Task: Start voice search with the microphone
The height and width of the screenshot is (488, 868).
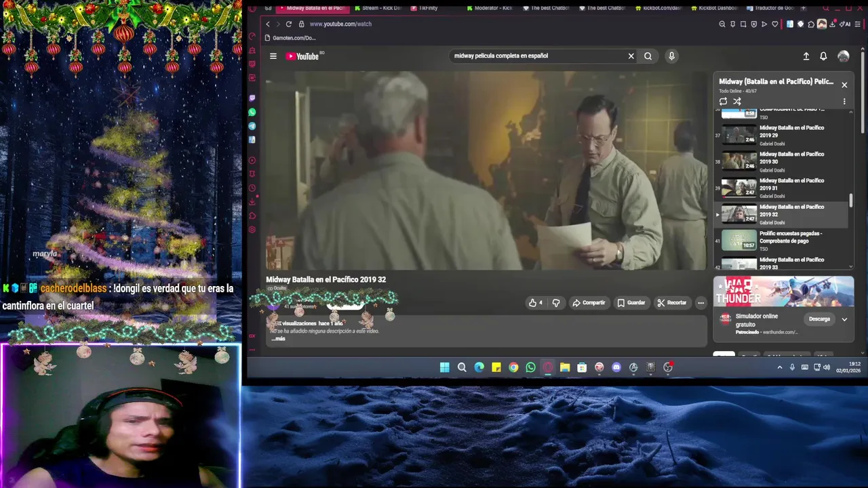Action: (671, 56)
